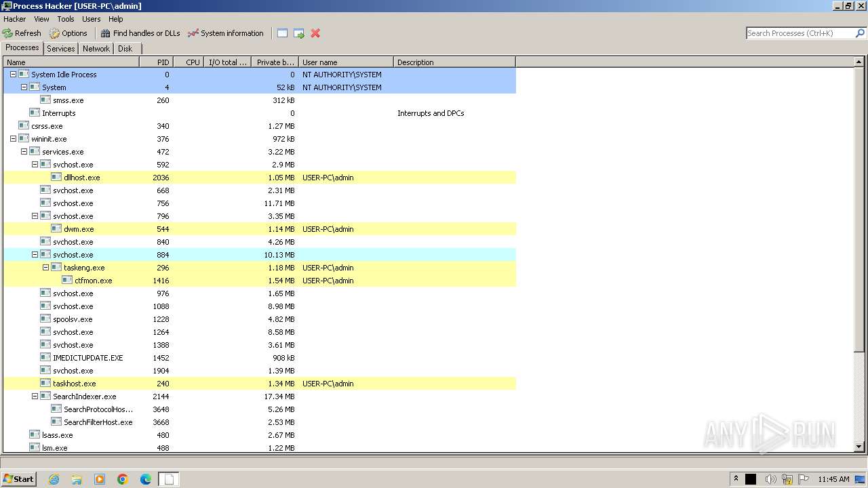Click the taskbar clock showing 11:45 AM
The image size is (868, 488).
click(x=833, y=479)
